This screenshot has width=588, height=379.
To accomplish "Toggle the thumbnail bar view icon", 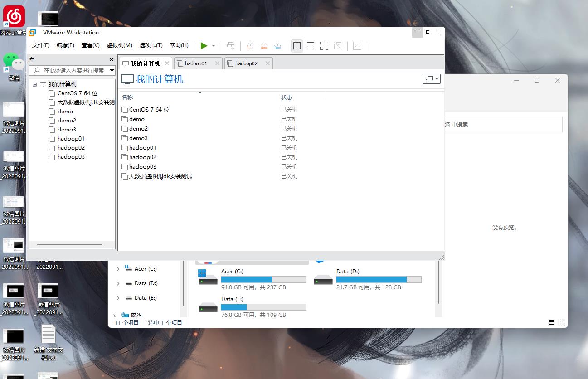I will [x=311, y=45].
